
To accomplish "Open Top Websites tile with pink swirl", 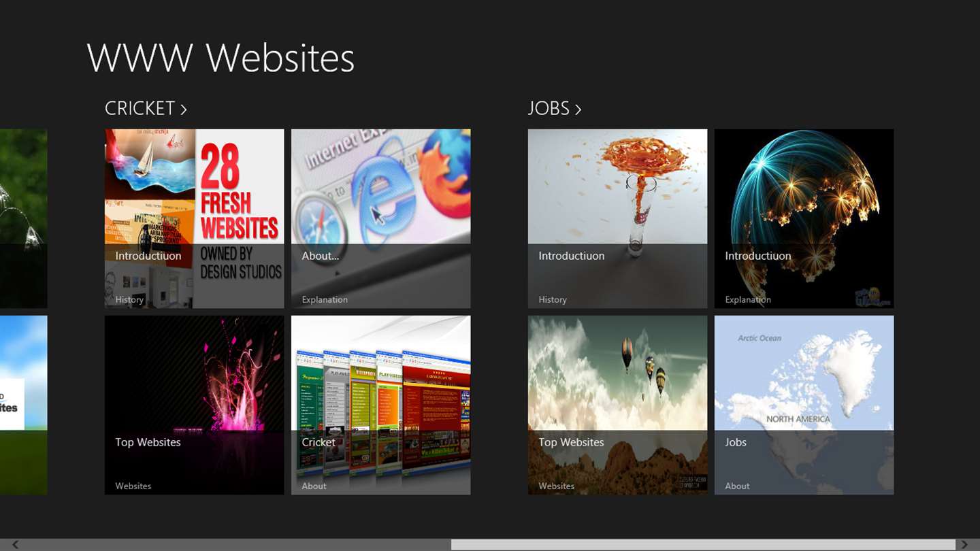I will [x=195, y=405].
